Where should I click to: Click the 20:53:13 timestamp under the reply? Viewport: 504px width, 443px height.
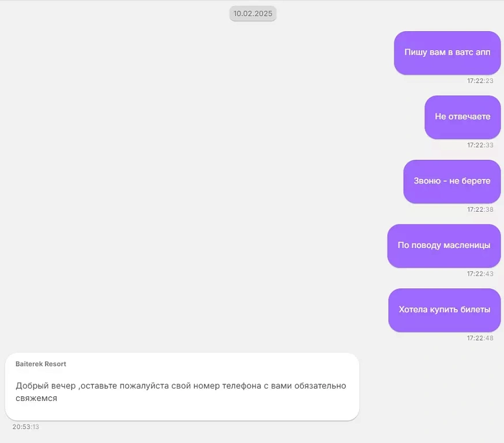tap(26, 427)
